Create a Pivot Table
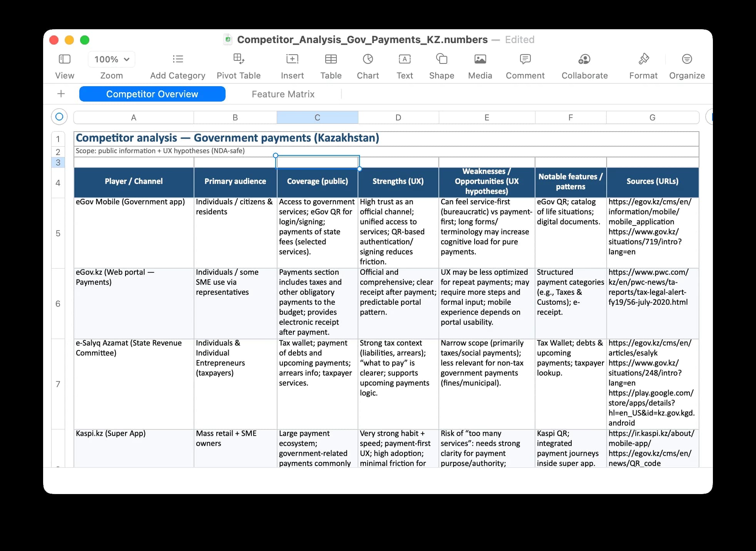The width and height of the screenshot is (756, 551). pos(239,65)
